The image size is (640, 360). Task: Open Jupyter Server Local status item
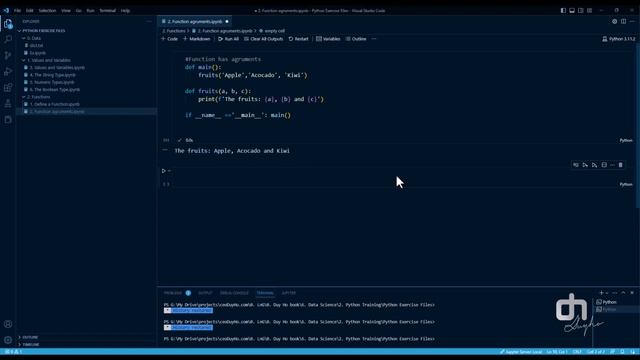click(521, 352)
